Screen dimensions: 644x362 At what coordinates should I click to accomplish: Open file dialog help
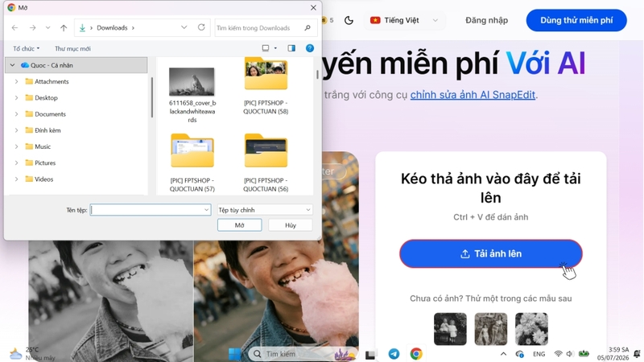310,48
